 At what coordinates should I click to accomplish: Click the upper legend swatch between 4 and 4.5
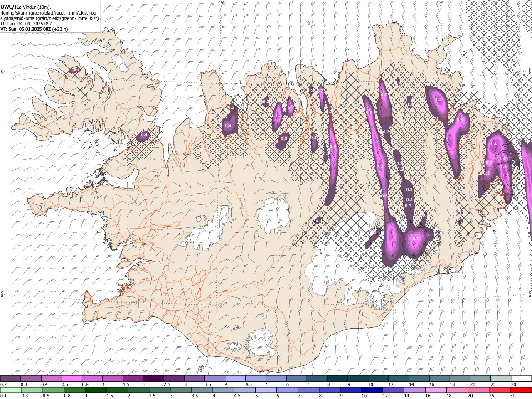point(235,378)
